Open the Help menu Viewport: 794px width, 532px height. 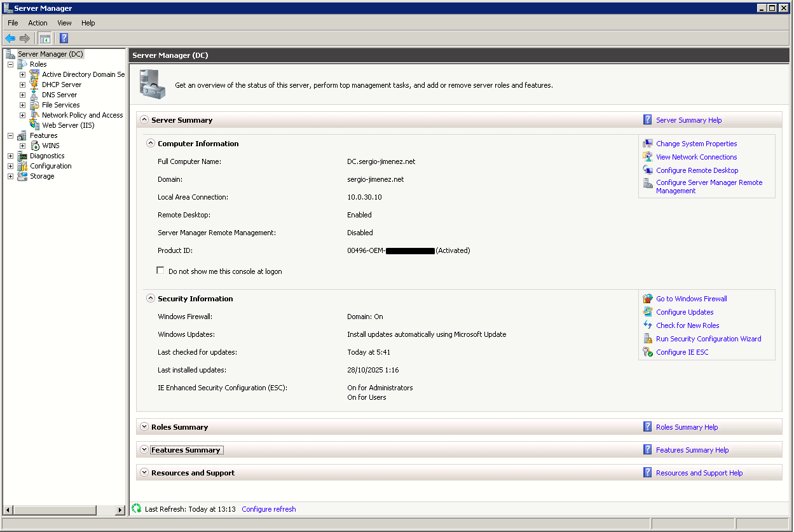[88, 23]
